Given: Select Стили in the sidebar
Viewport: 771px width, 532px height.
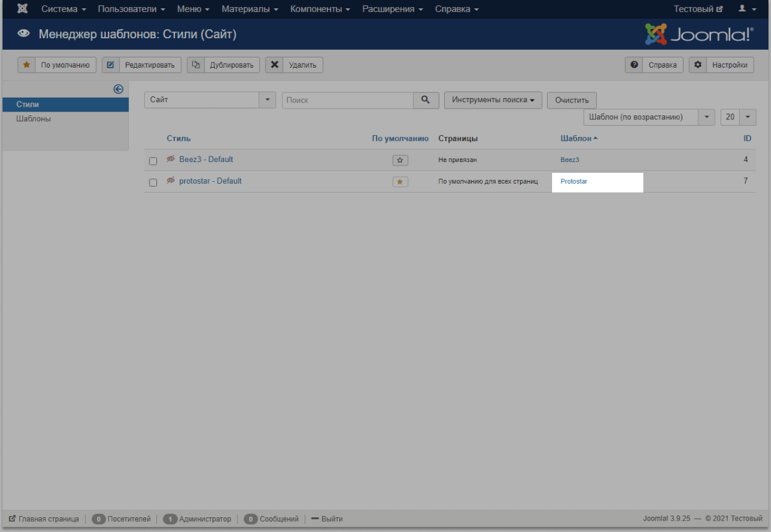Looking at the screenshot, I should [66, 104].
